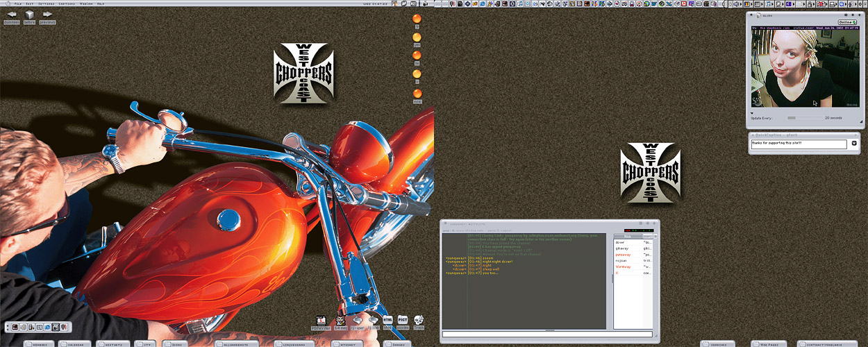The height and width of the screenshot is (347, 868).
Task: Click the 'dummies' left arrow icon
Action: 12,15
